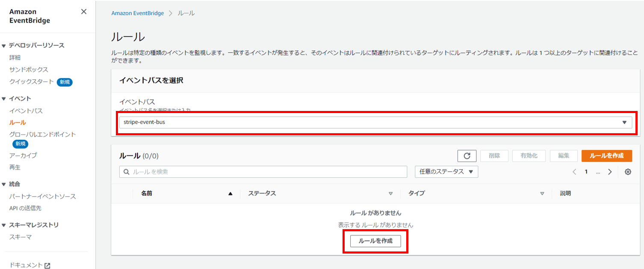This screenshot has height=269, width=644.
Task: Open アーカイブ in the sidebar
Action: click(23, 155)
